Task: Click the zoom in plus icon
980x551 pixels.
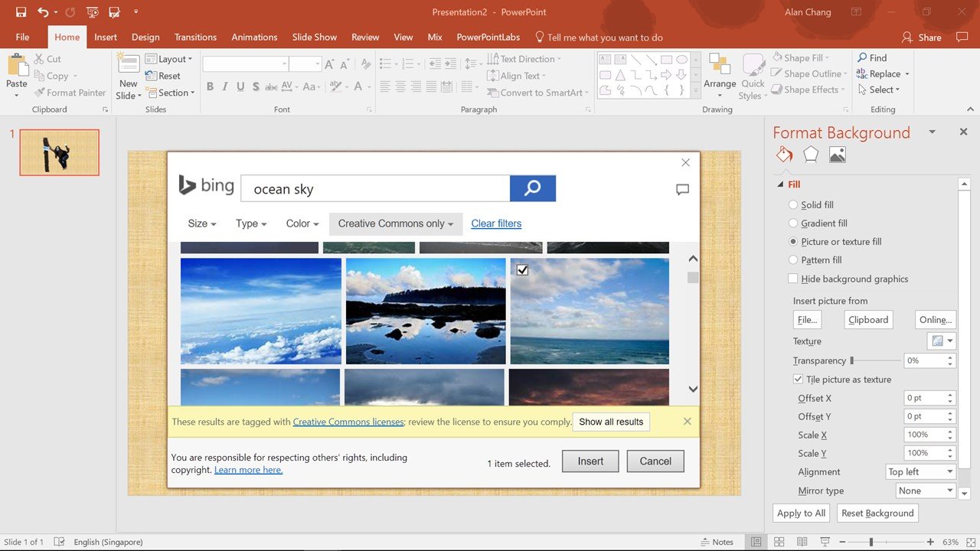Action: click(x=929, y=542)
